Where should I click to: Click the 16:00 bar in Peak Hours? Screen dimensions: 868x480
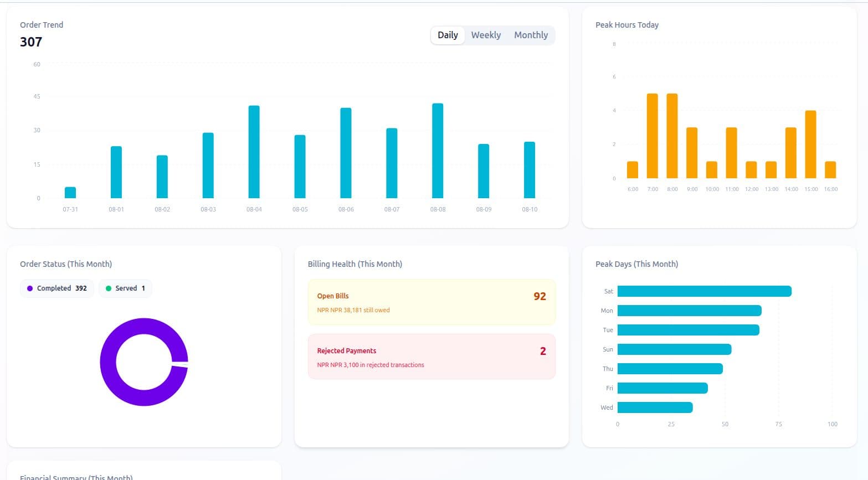pyautogui.click(x=830, y=170)
